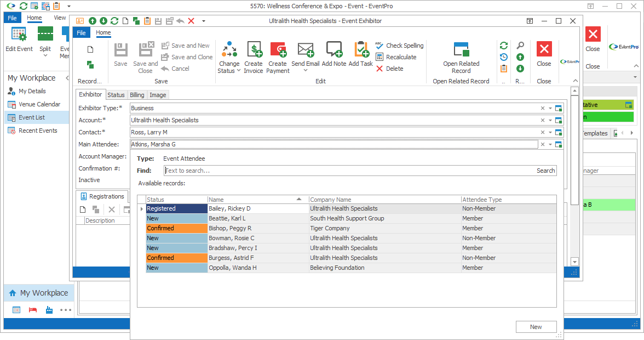The image size is (644, 340).
Task: Click the Search button in the Find box
Action: (x=545, y=171)
